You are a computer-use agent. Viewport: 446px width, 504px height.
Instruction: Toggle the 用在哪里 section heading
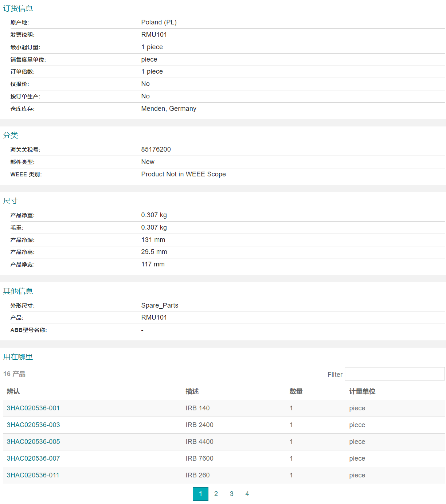(x=18, y=357)
